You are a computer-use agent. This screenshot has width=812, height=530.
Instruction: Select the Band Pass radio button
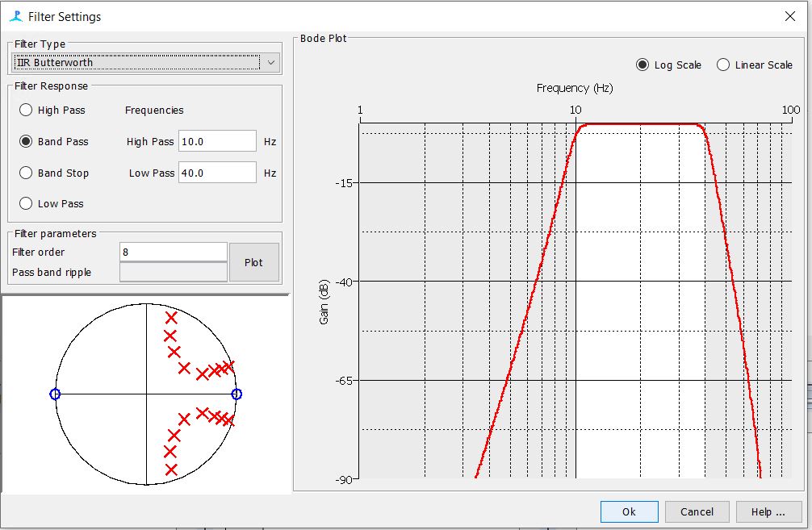(x=27, y=142)
